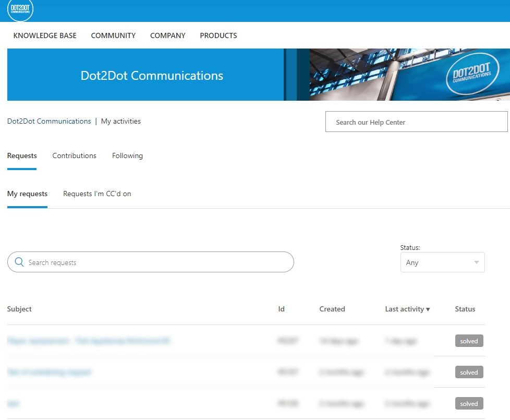Open the Community menu item
The height and width of the screenshot is (420, 510).
113,35
